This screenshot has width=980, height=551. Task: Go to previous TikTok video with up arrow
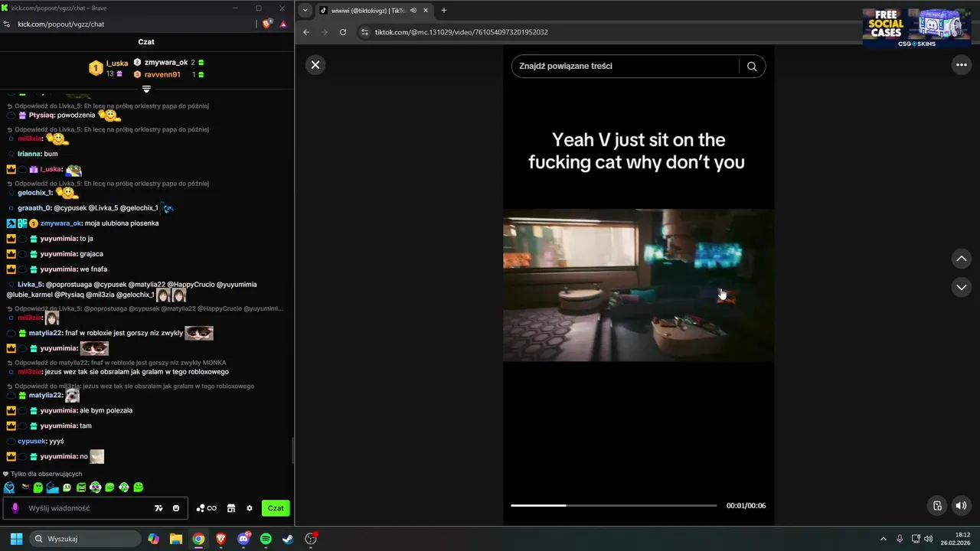962,259
